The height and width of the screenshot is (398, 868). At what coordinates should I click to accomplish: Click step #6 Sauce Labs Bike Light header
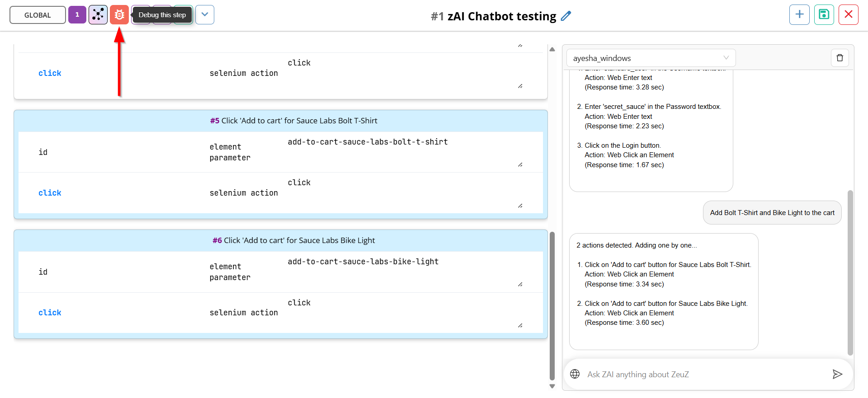[294, 240]
